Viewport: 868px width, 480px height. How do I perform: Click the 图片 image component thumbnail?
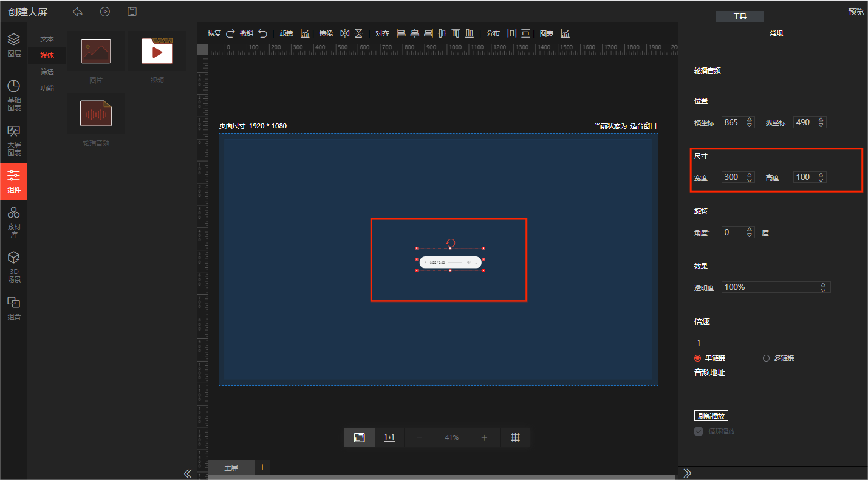click(96, 52)
